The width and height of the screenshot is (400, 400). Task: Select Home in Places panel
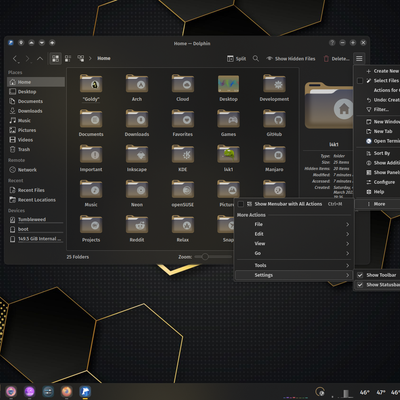click(36, 82)
